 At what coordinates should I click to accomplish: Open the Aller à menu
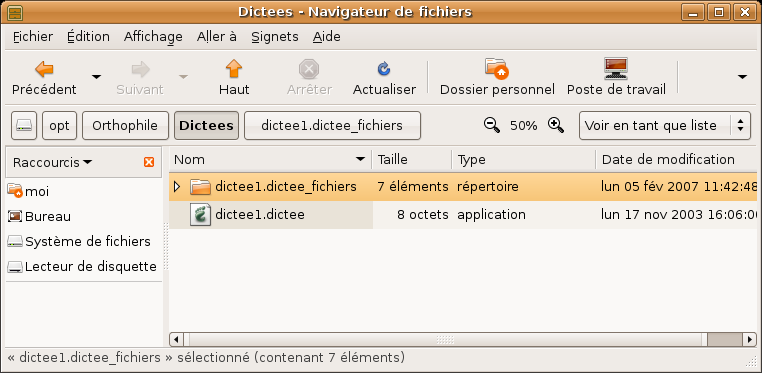pyautogui.click(x=217, y=36)
